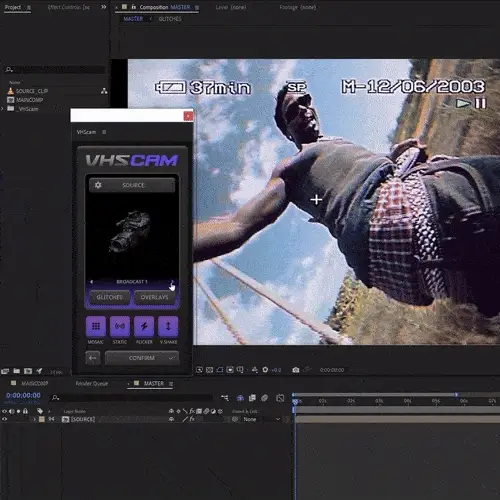
Task: Expand the VHScam folder in Project
Action: (x=3, y=109)
